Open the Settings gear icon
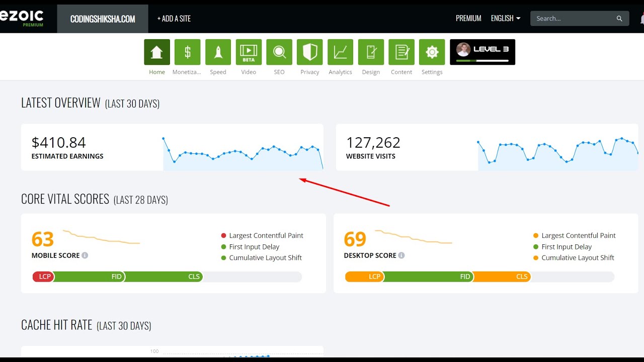This screenshot has height=362, width=644. click(432, 52)
